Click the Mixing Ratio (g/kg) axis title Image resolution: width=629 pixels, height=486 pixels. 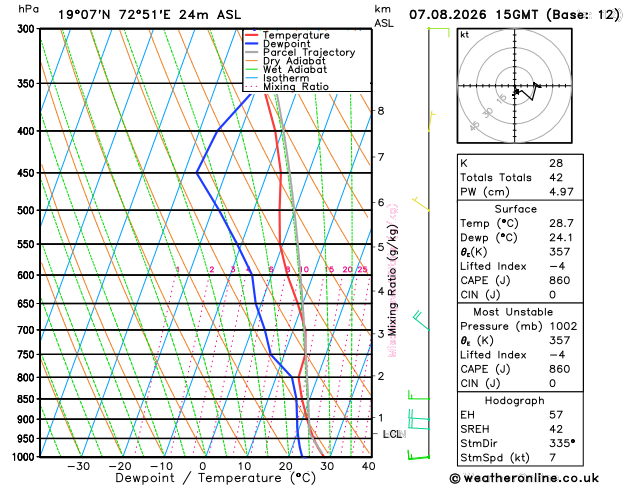[392, 280]
